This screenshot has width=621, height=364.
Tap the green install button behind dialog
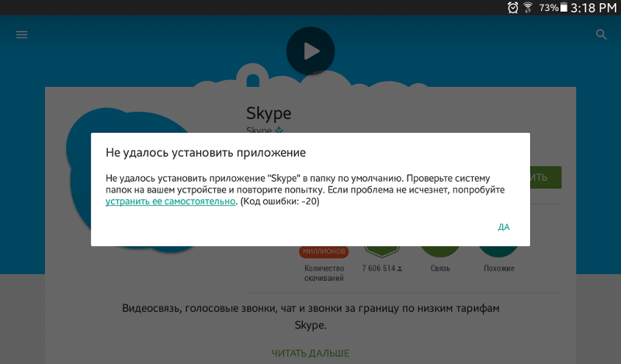click(x=546, y=177)
